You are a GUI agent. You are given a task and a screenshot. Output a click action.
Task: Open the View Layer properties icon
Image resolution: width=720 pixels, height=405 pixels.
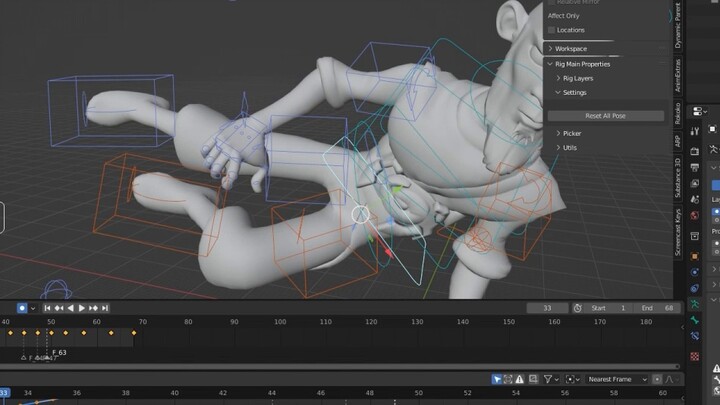coord(695,183)
